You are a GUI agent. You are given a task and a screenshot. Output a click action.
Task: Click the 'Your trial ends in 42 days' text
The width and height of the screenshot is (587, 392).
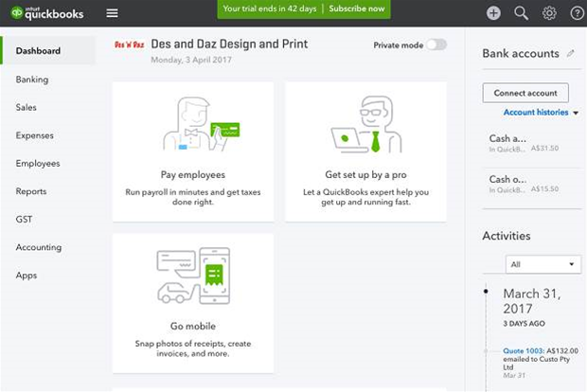pyautogui.click(x=270, y=9)
